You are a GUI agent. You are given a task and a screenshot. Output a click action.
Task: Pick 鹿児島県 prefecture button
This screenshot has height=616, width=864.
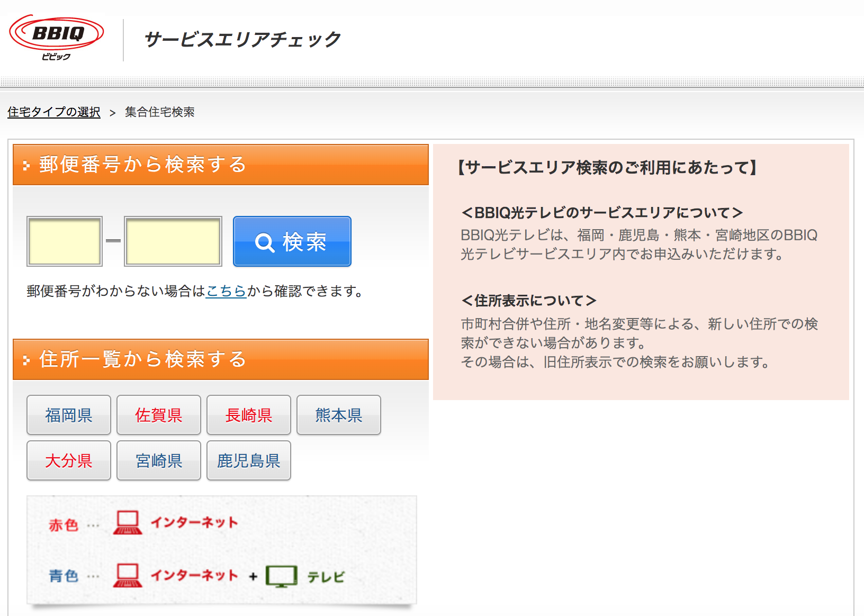[x=249, y=460]
